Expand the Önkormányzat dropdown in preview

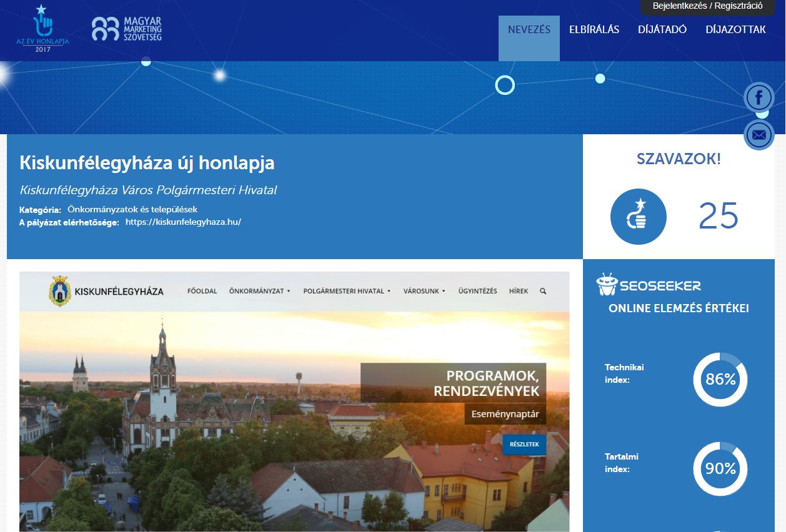point(259,291)
